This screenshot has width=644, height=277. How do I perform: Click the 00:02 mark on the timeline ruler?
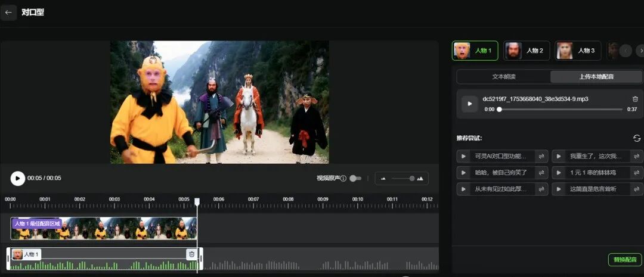point(80,200)
